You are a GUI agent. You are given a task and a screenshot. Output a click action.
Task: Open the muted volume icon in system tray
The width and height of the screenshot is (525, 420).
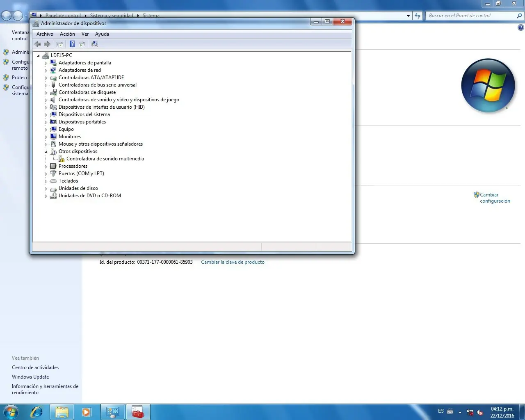[x=480, y=412]
